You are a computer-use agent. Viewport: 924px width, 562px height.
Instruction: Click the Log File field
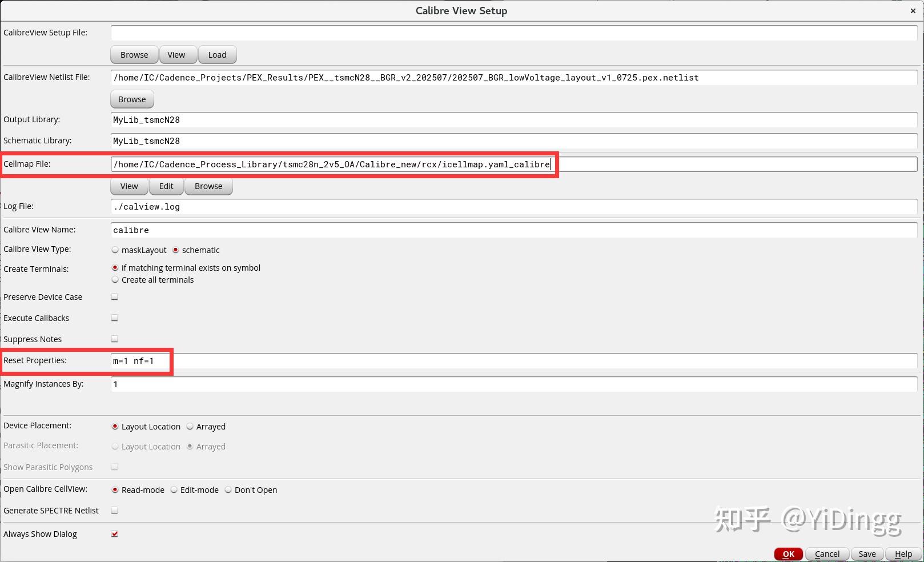pos(514,207)
